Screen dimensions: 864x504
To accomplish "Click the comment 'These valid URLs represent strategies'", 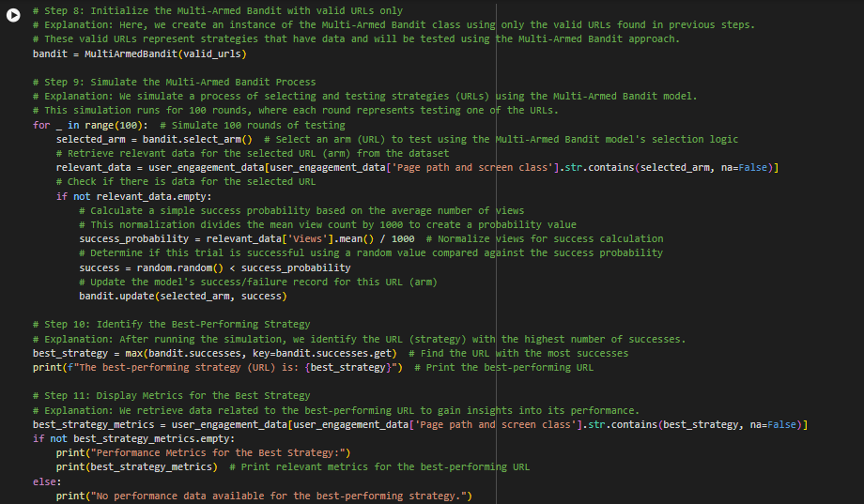I will (356, 39).
